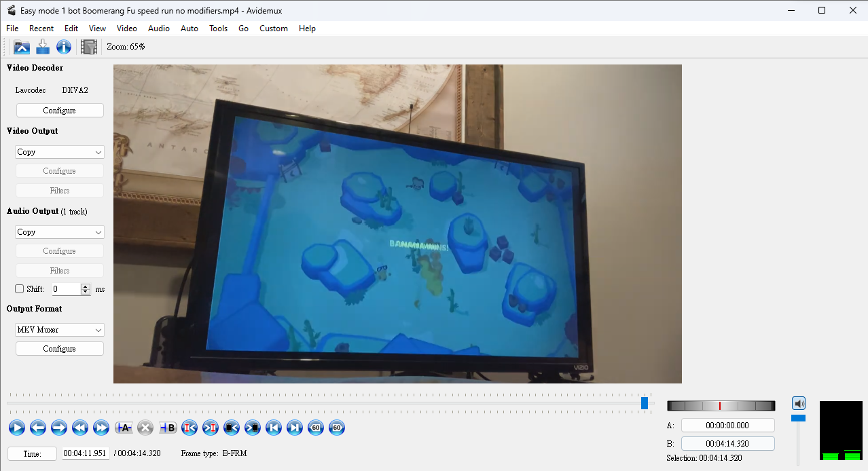
Task: Click the marker A time button
Action: coord(728,426)
